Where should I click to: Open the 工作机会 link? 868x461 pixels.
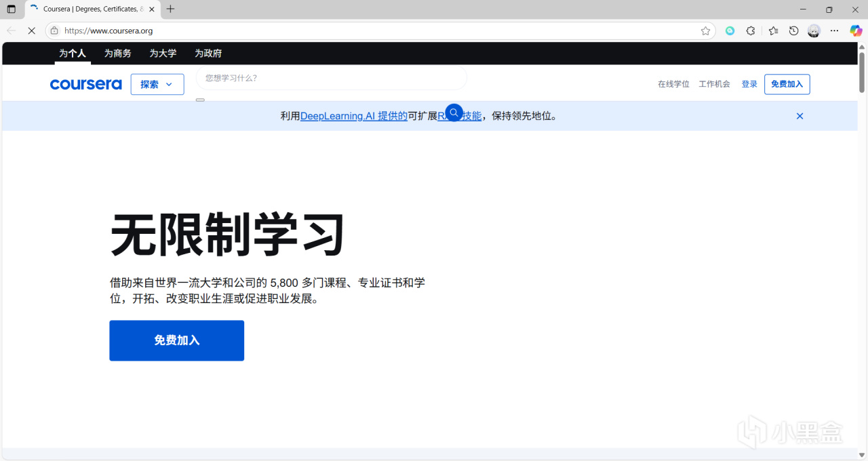pos(715,84)
